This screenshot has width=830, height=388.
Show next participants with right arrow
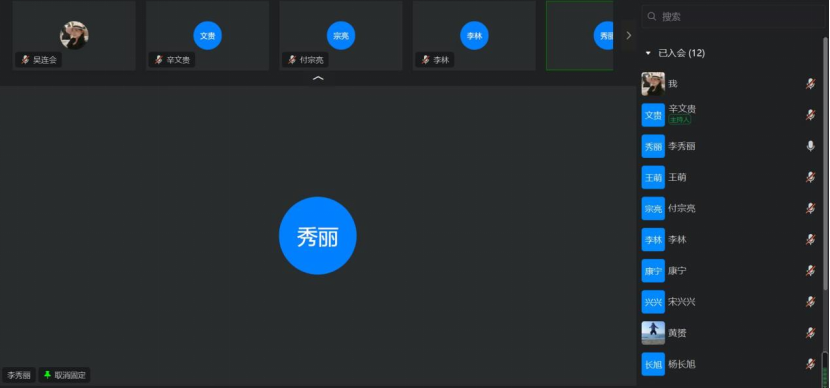[628, 35]
